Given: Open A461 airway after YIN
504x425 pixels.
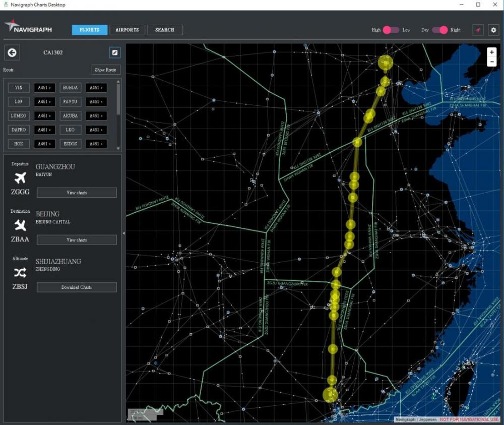Looking at the screenshot, I should tap(44, 87).
